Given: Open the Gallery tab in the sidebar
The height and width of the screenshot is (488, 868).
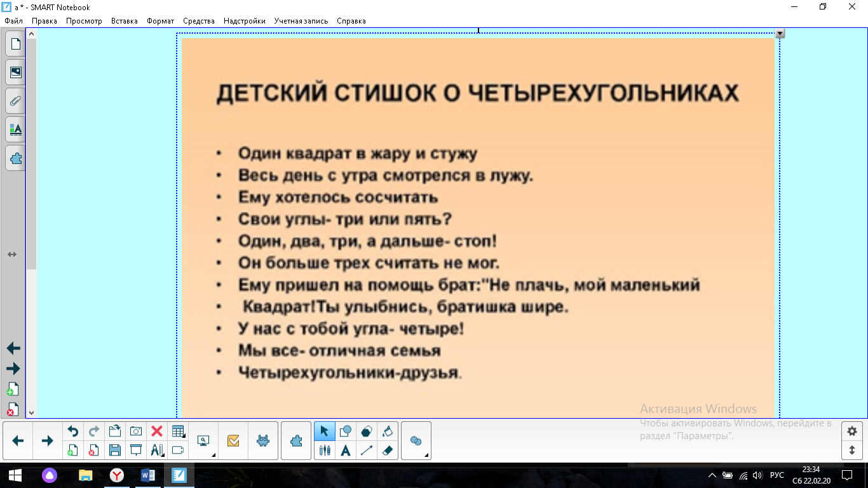Looking at the screenshot, I should (x=15, y=72).
